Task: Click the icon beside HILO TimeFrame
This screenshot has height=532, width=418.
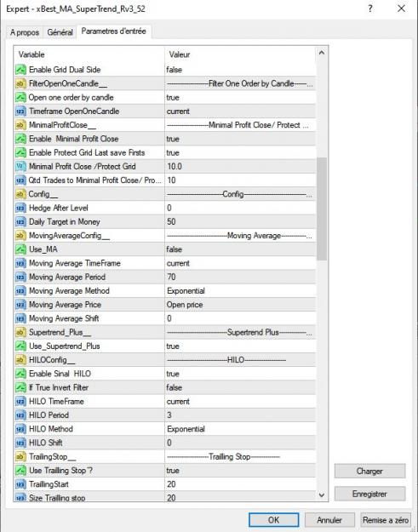Action: 20,402
